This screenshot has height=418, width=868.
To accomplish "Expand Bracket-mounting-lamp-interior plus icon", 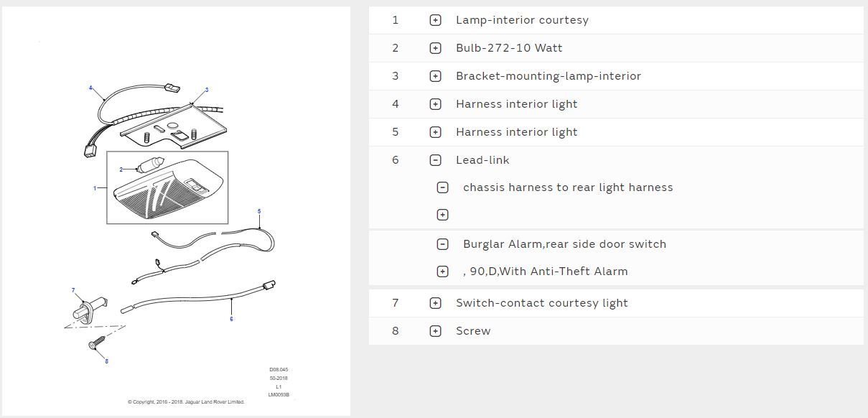I will tap(435, 76).
